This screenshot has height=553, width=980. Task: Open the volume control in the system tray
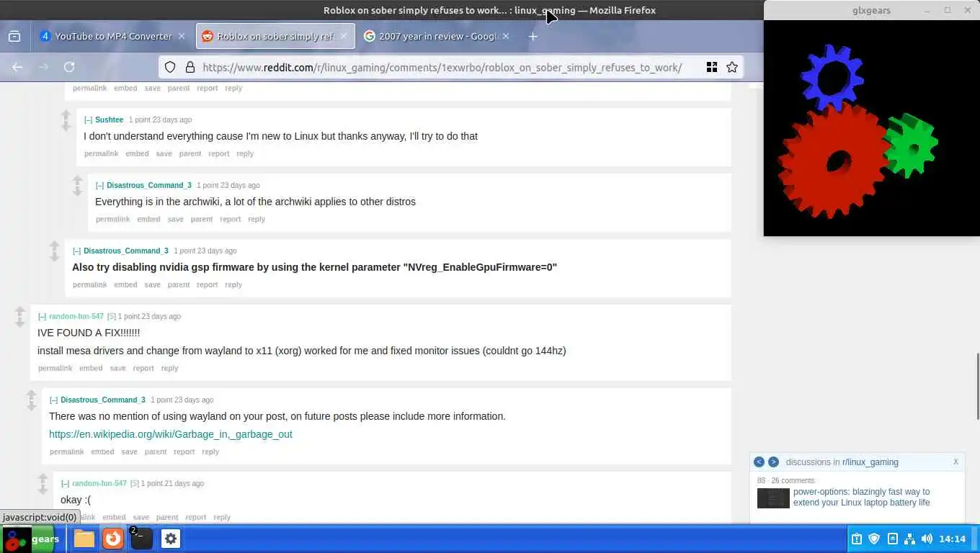(x=927, y=539)
